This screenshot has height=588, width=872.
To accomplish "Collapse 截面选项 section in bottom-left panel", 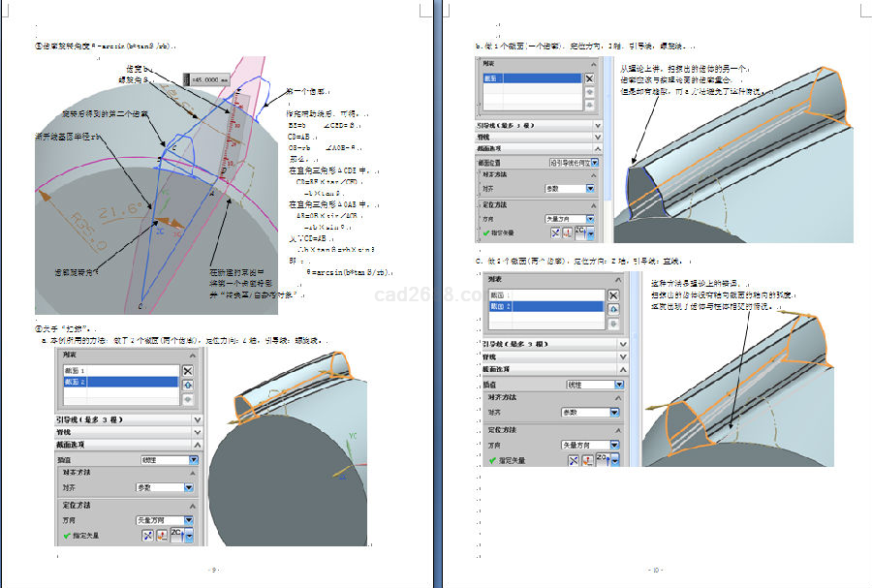I will point(197,446).
